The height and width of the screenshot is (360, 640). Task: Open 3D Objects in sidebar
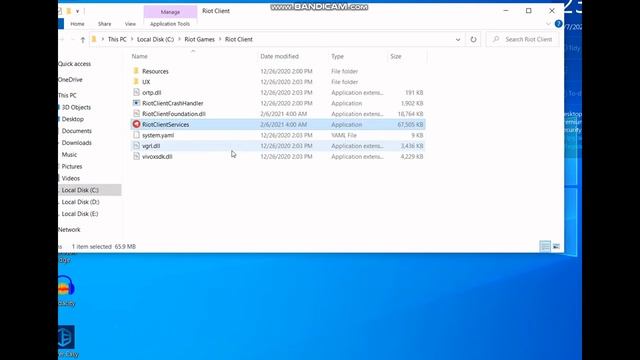click(x=76, y=107)
